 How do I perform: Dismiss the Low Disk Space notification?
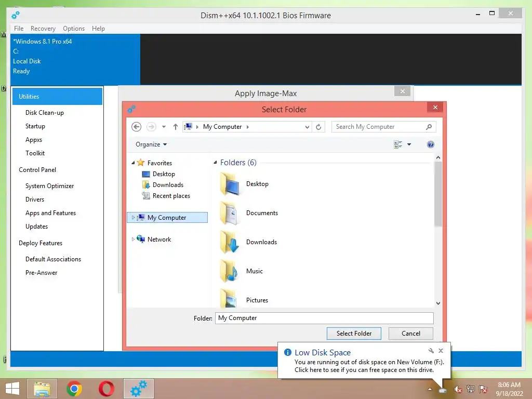coord(441,351)
